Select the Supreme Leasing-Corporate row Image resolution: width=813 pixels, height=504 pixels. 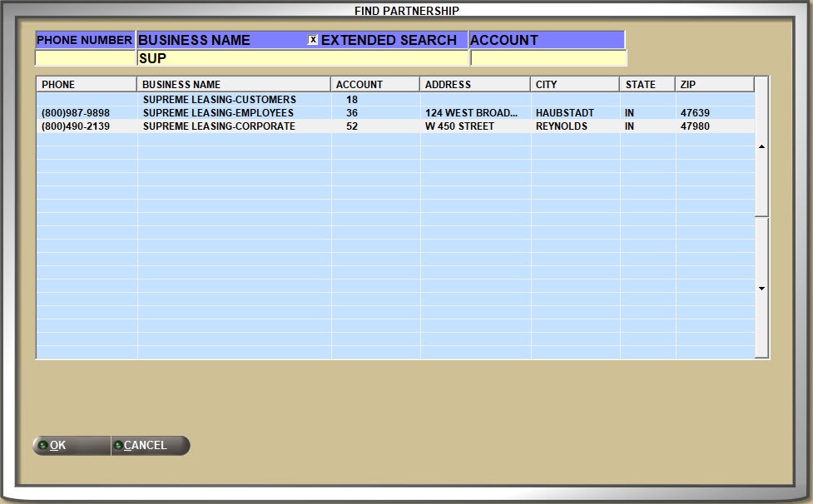219,126
